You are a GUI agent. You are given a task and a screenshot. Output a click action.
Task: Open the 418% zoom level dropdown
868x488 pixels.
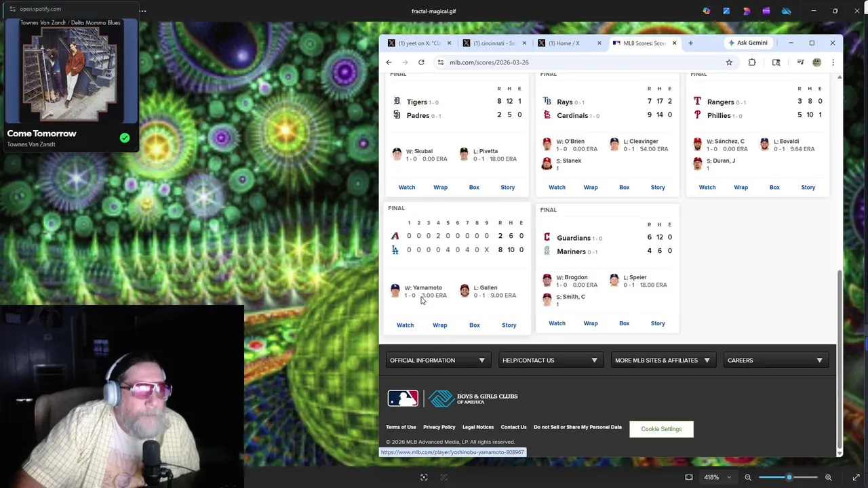(717, 477)
